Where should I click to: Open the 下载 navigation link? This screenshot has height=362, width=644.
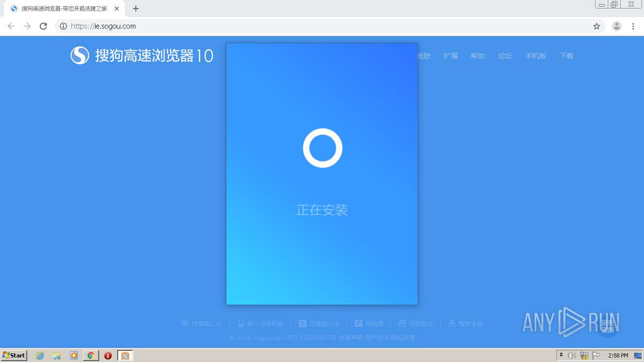pos(567,56)
